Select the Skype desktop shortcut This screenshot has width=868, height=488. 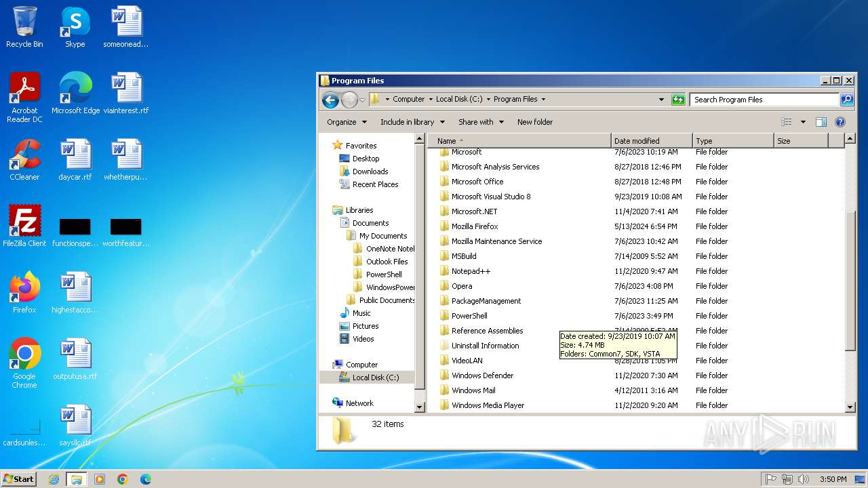(x=75, y=28)
